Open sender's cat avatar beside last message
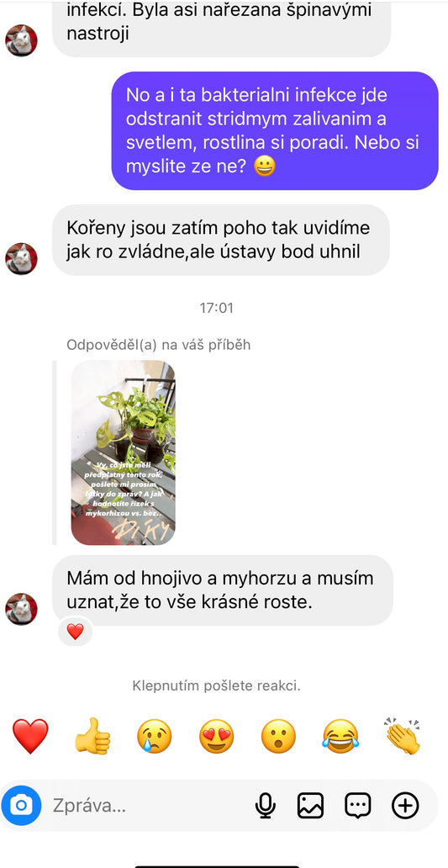The width and height of the screenshot is (448, 868). (21, 610)
